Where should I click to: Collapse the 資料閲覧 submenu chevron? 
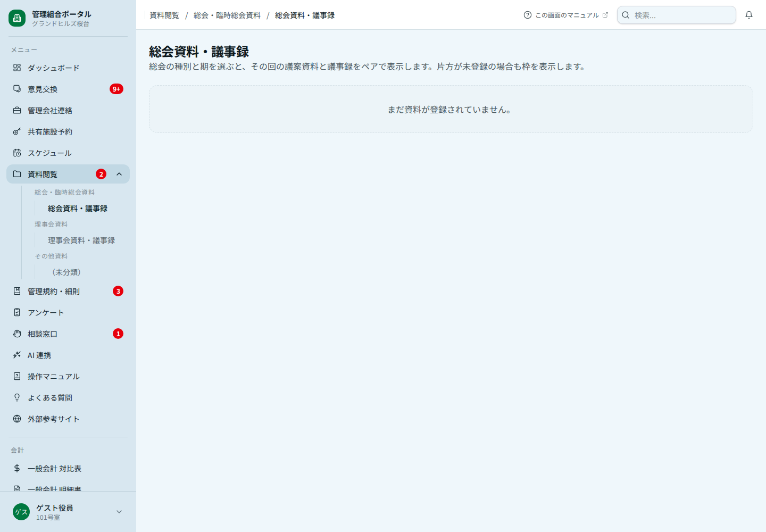(x=119, y=174)
